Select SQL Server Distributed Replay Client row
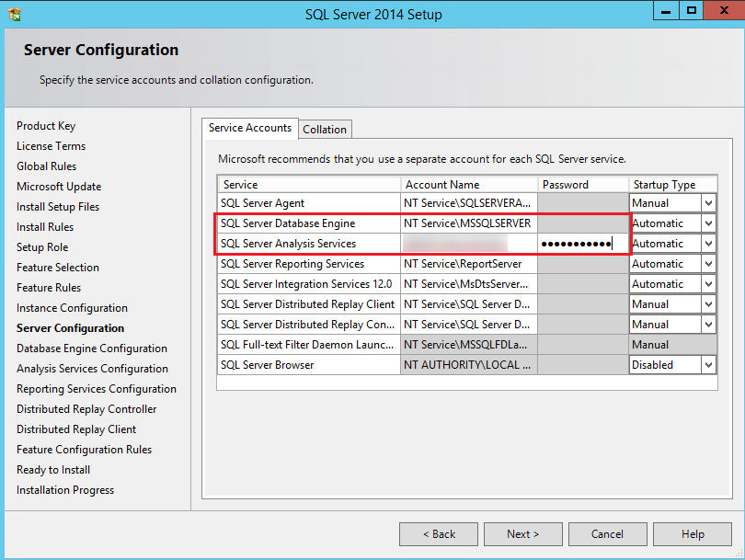 309,304
